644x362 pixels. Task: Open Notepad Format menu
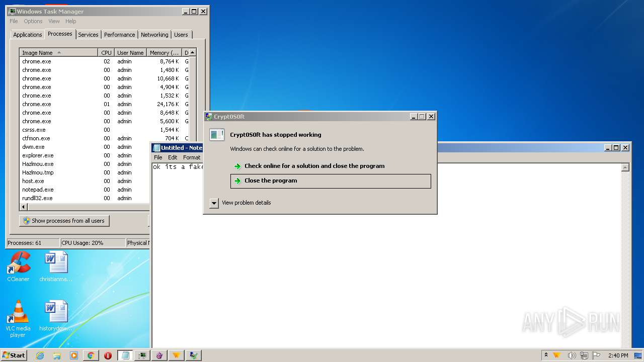click(x=192, y=157)
